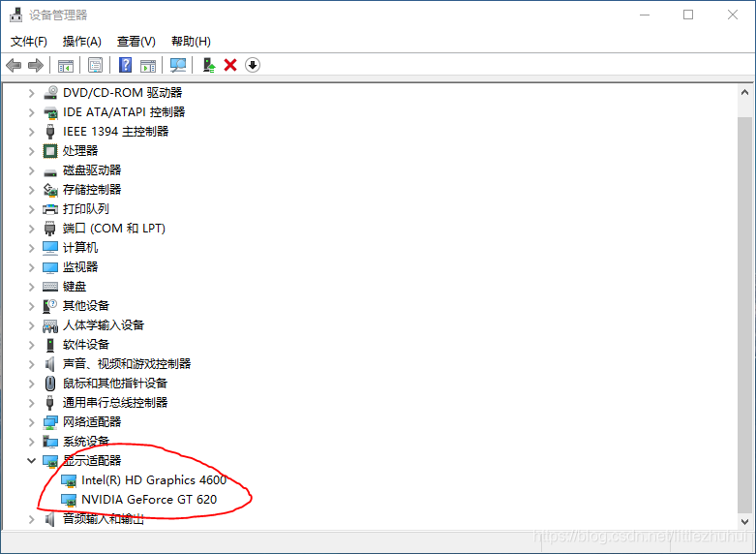
Task: Open the Properties toolbar icon
Action: [x=96, y=65]
